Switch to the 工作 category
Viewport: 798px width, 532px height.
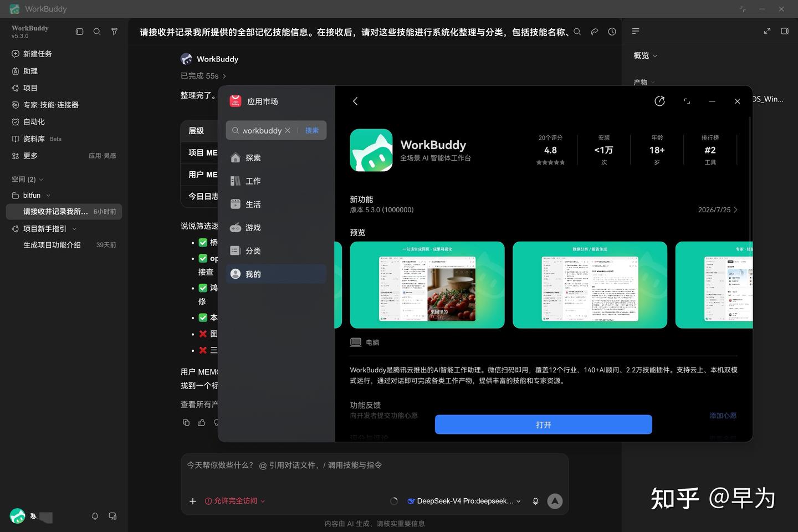tap(276, 181)
